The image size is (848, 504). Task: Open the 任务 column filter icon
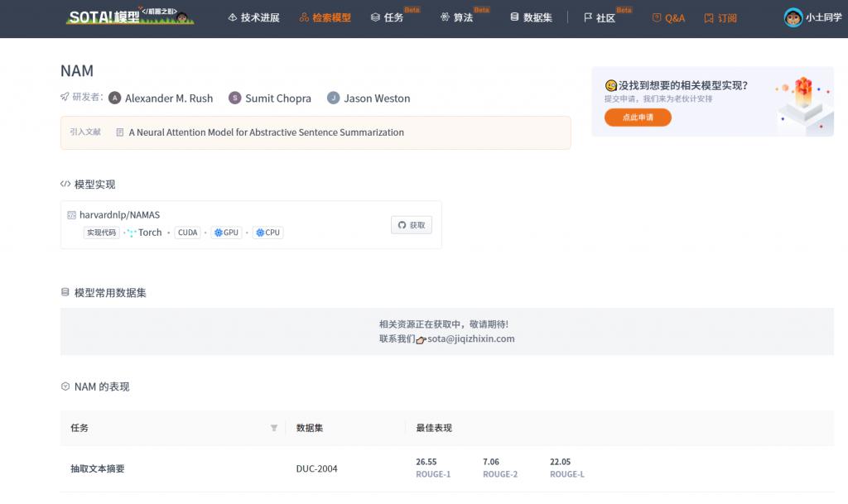coord(274,428)
